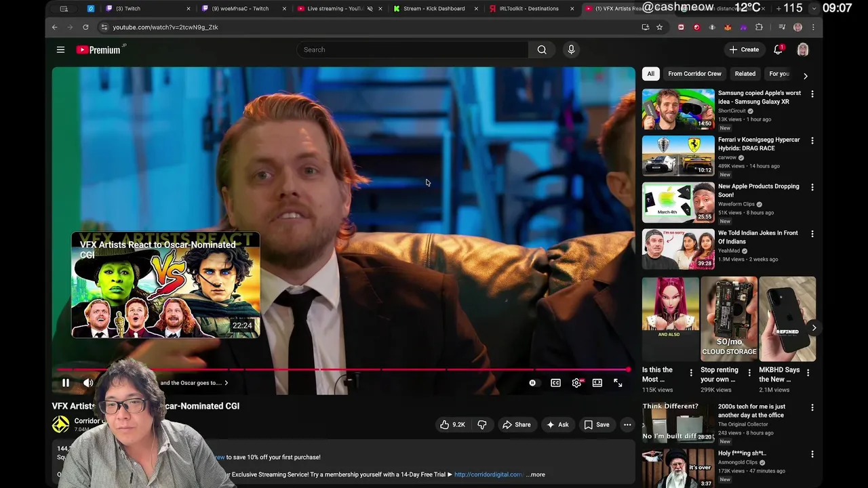Screen dimensions: 868x488
Task: Open options for 'MKBHD Says the New' Short
Action: coord(808,373)
